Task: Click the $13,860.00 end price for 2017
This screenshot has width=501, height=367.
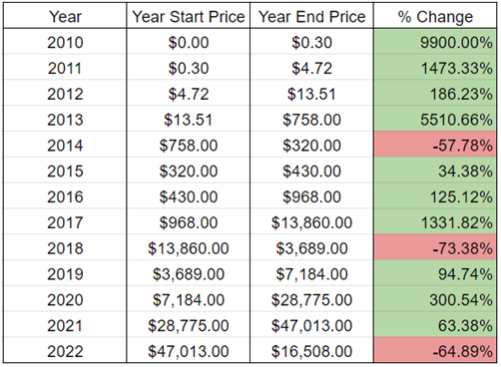Action: [312, 222]
